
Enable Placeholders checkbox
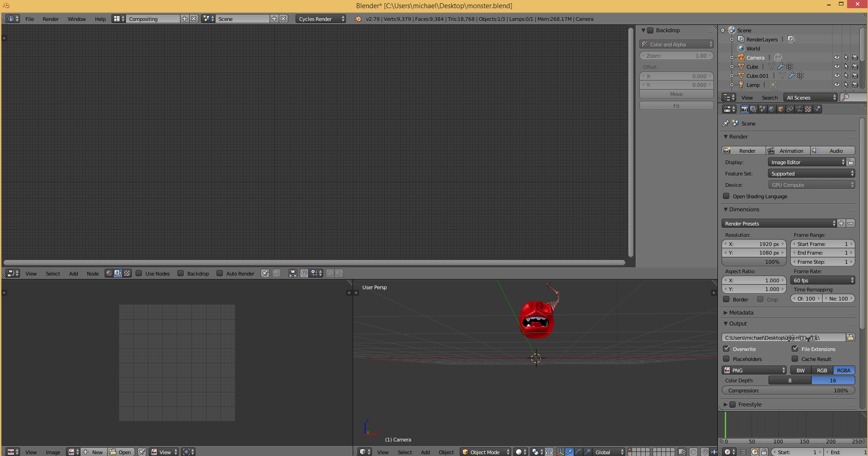(726, 359)
